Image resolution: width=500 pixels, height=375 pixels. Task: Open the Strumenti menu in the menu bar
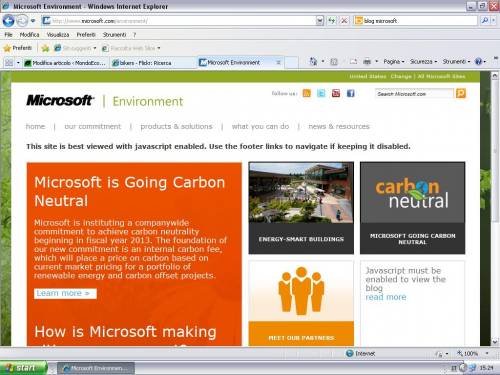[114, 35]
